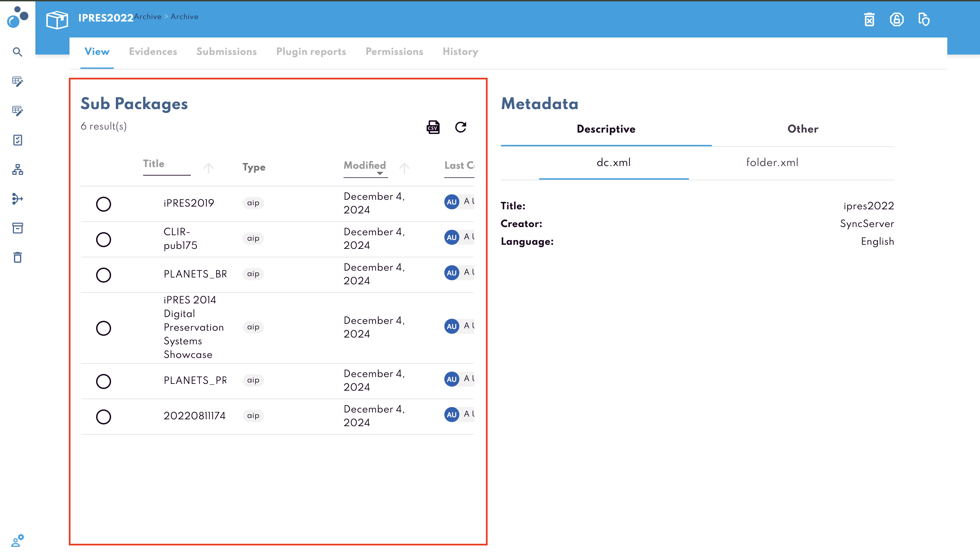Sort ascending by Modified arrow
Viewport: 980px width, 555px height.
[x=404, y=168]
